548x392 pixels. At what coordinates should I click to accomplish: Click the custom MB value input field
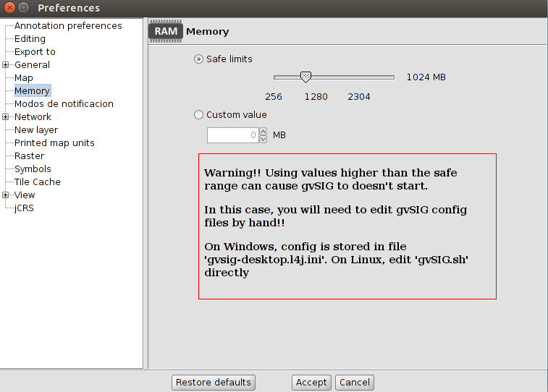tap(232, 135)
